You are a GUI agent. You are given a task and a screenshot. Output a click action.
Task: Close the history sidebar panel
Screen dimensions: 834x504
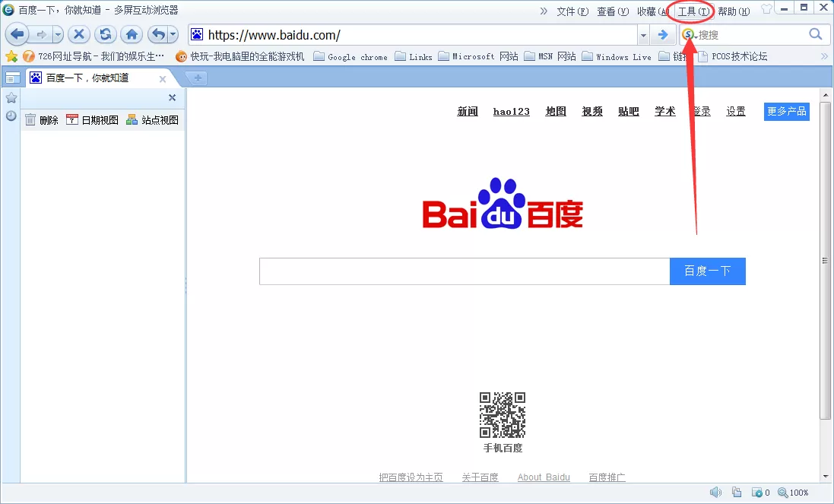click(172, 98)
